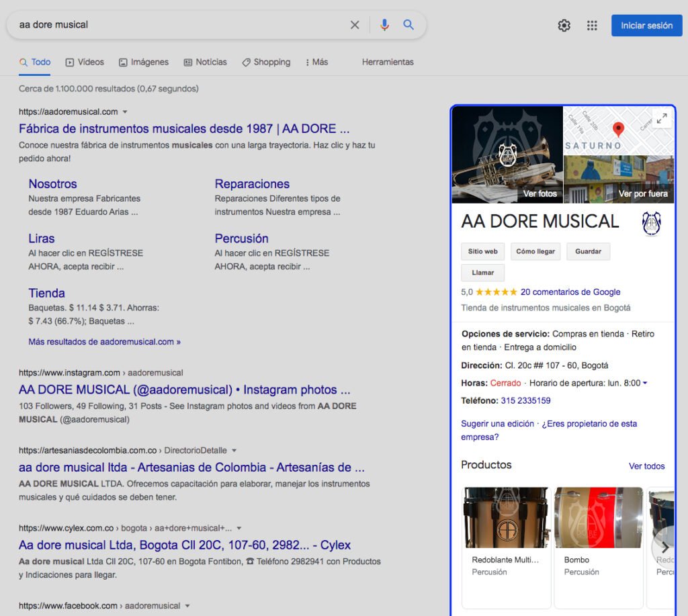Viewport: 688px width, 616px height.
Task: Select the Todo tab
Action: pyautogui.click(x=35, y=62)
